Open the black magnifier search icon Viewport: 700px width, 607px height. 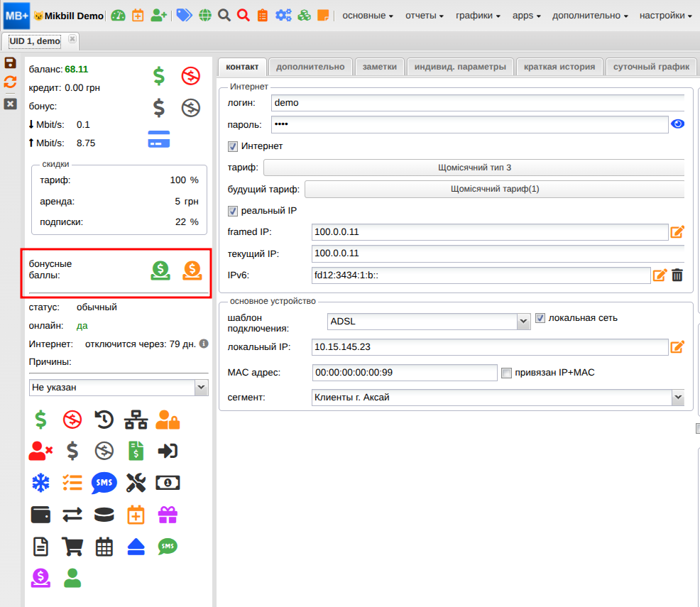(224, 16)
